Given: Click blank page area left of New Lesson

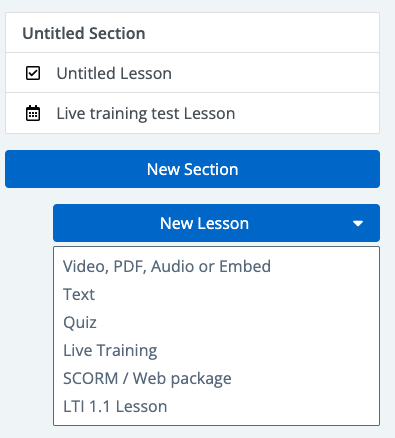Looking at the screenshot, I should tap(28, 223).
